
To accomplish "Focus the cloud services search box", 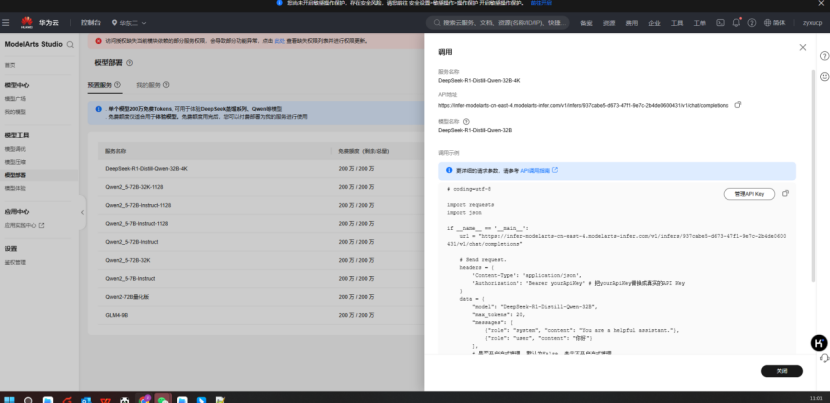I will pos(498,23).
